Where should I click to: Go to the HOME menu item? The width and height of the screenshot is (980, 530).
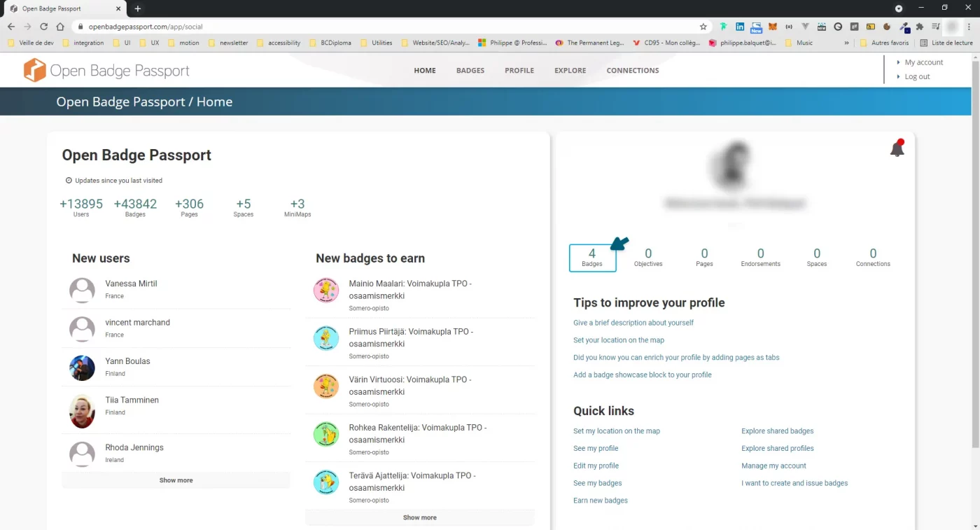coord(425,71)
